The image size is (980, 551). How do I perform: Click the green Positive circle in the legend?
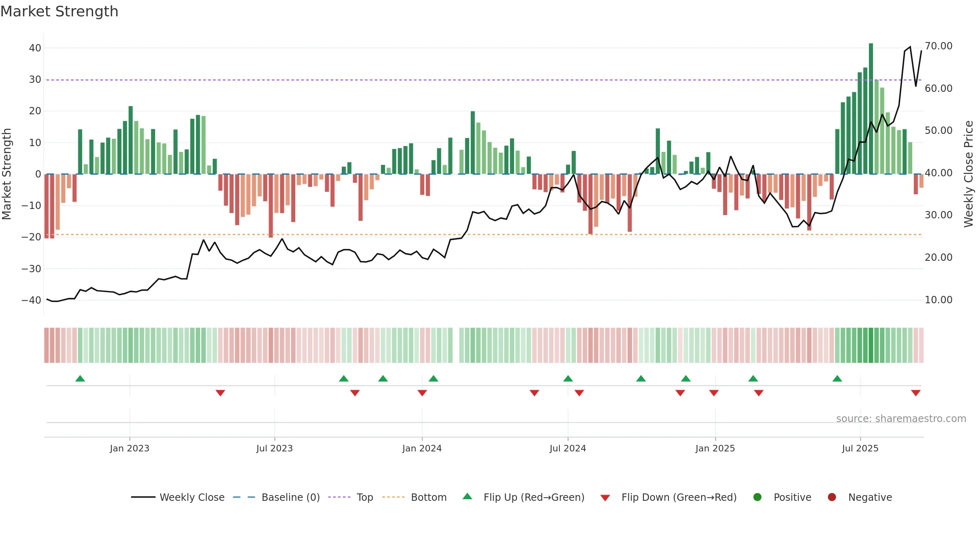(x=757, y=497)
